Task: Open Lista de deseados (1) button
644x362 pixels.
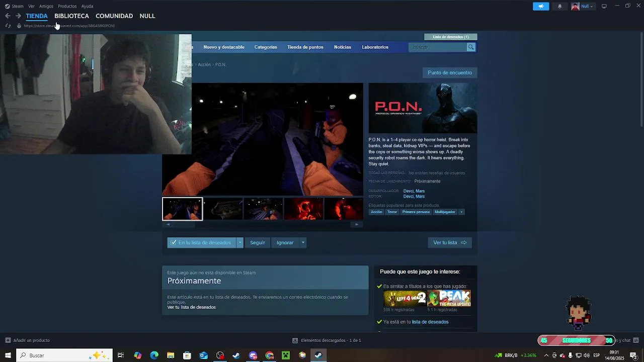Action: click(451, 37)
